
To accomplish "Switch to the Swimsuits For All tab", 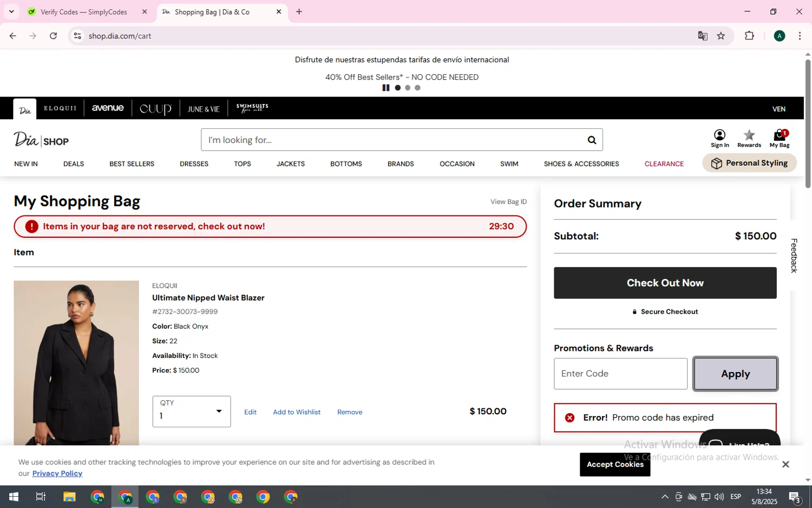I will point(252,108).
